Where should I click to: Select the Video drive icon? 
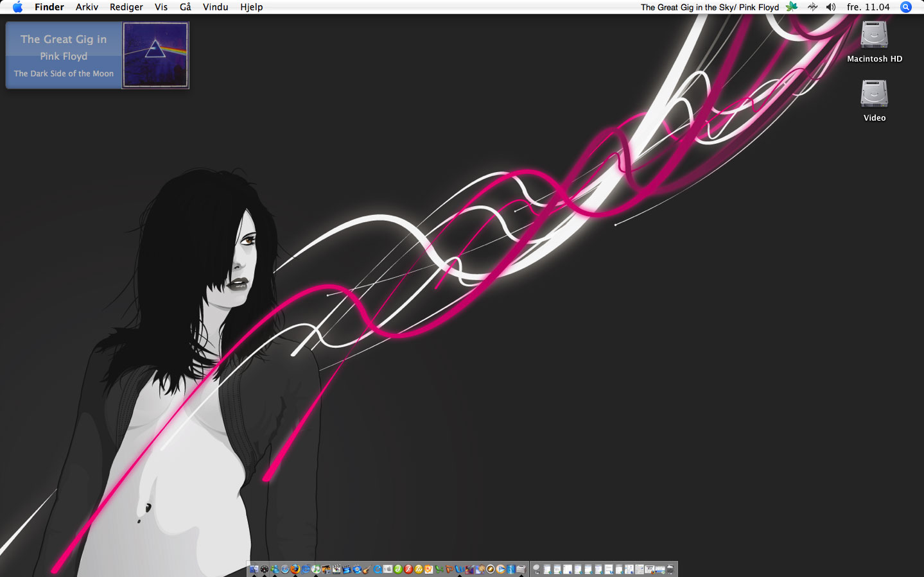pos(875,94)
